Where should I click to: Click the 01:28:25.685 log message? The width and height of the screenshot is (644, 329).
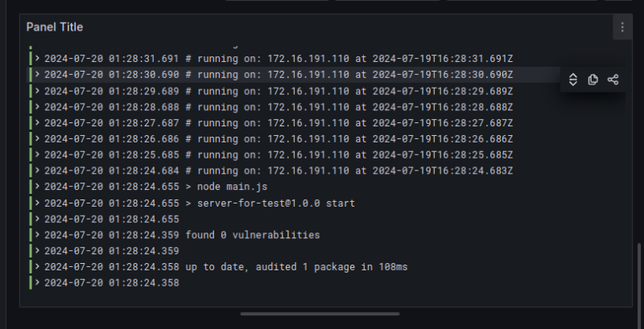(x=278, y=154)
